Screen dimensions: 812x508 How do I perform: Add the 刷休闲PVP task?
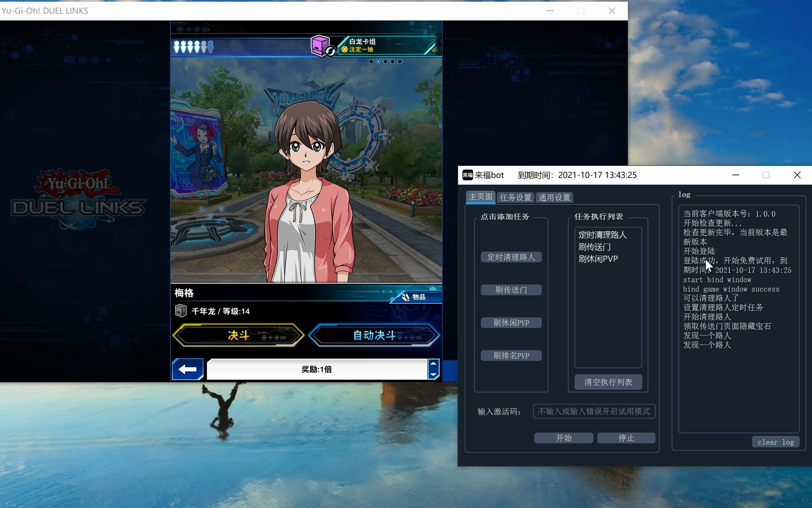[x=511, y=323]
